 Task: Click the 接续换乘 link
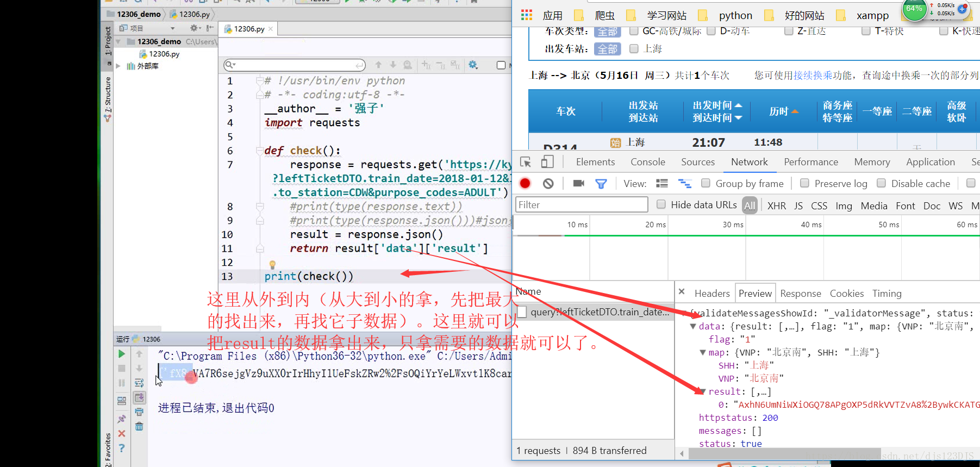click(x=813, y=75)
